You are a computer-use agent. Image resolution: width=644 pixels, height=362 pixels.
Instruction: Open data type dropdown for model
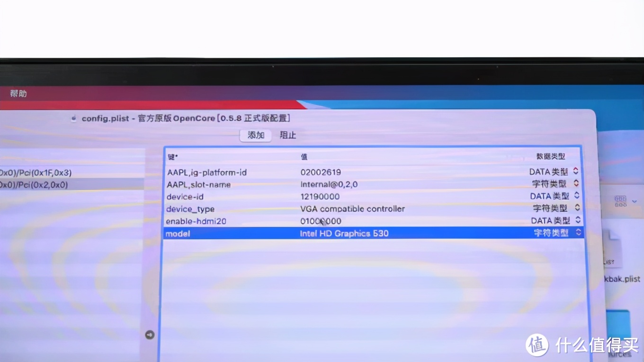578,233
